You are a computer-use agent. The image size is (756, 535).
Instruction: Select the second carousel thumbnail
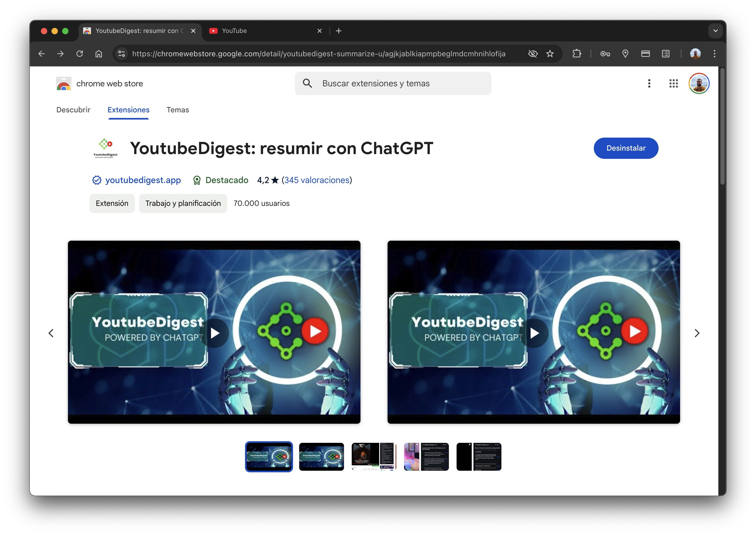pyautogui.click(x=321, y=457)
